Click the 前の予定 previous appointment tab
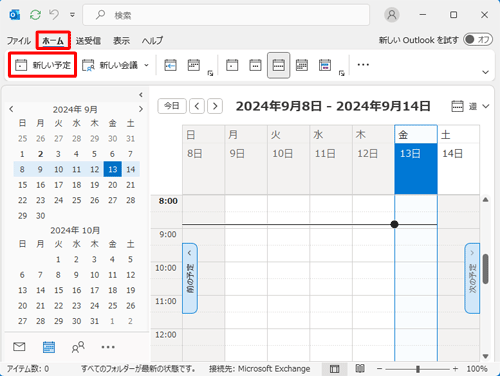Viewport: 500px width, 376px height. pyautogui.click(x=190, y=278)
